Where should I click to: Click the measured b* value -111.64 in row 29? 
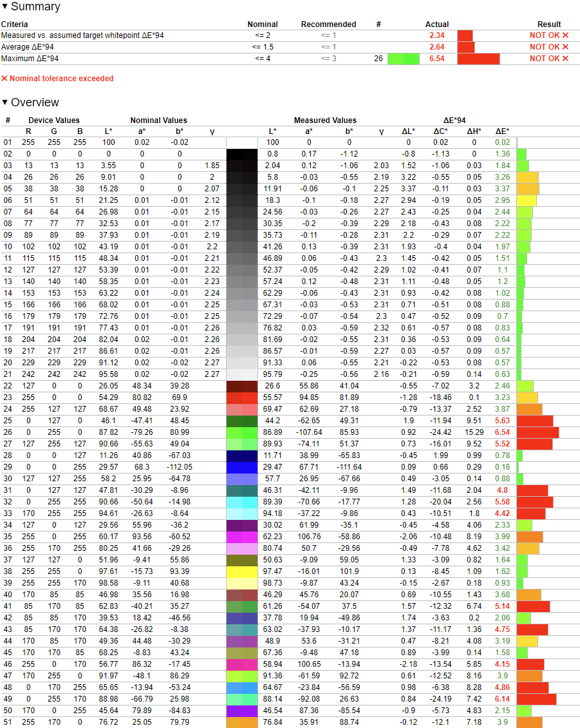click(349, 467)
